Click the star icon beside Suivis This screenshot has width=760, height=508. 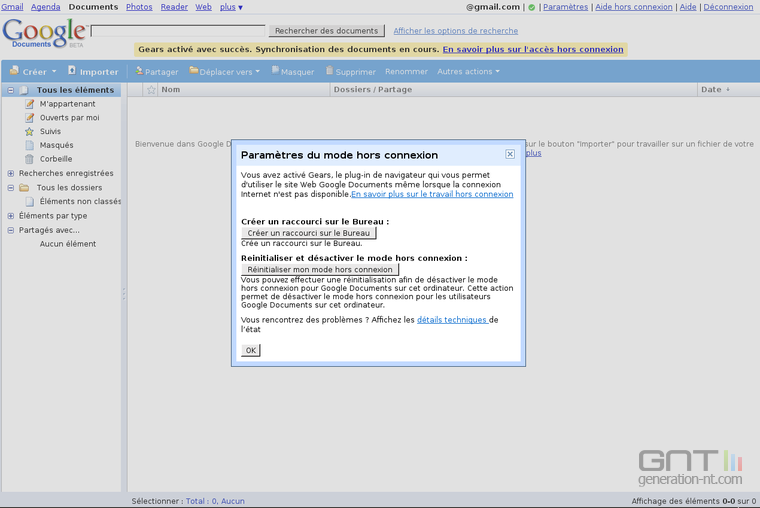click(30, 131)
